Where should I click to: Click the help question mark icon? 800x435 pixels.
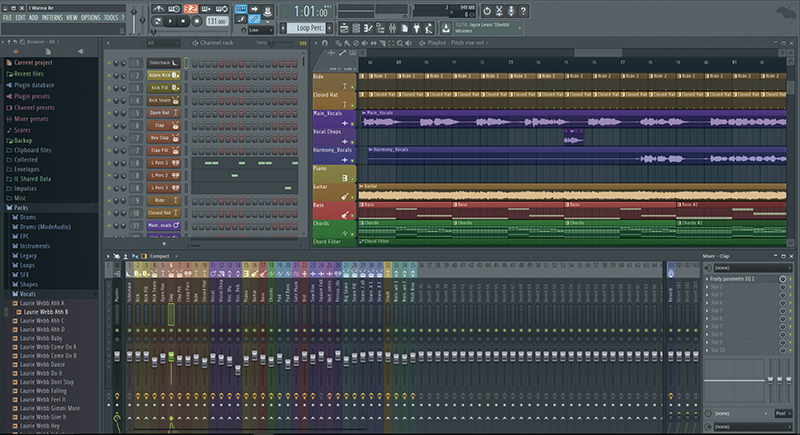[523, 11]
